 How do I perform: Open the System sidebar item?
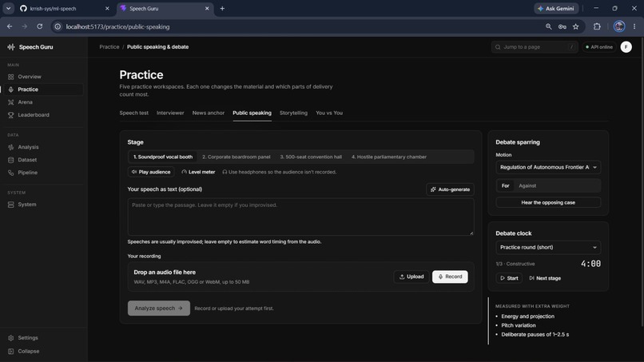[x=26, y=205]
